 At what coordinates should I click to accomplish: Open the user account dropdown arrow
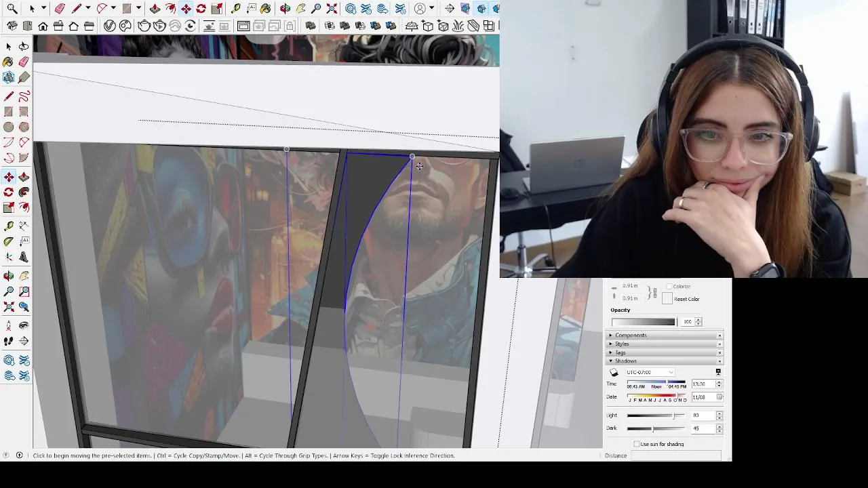[x=431, y=9]
